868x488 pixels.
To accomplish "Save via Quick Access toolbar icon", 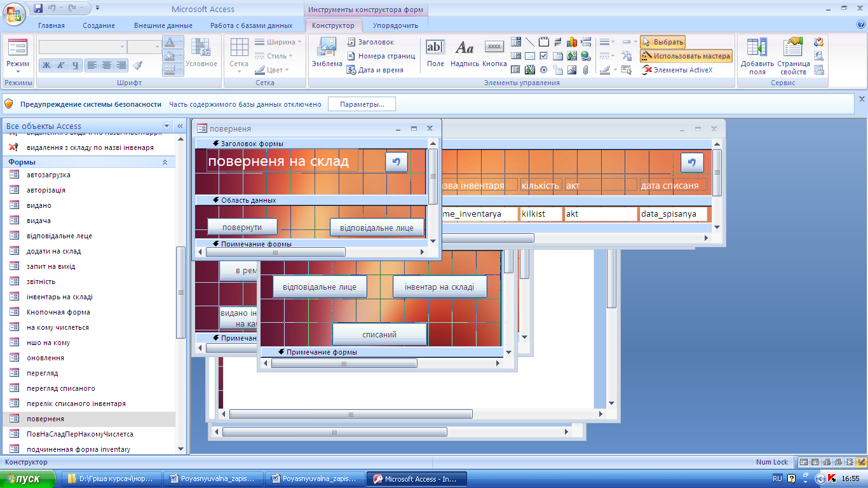I will tap(37, 9).
